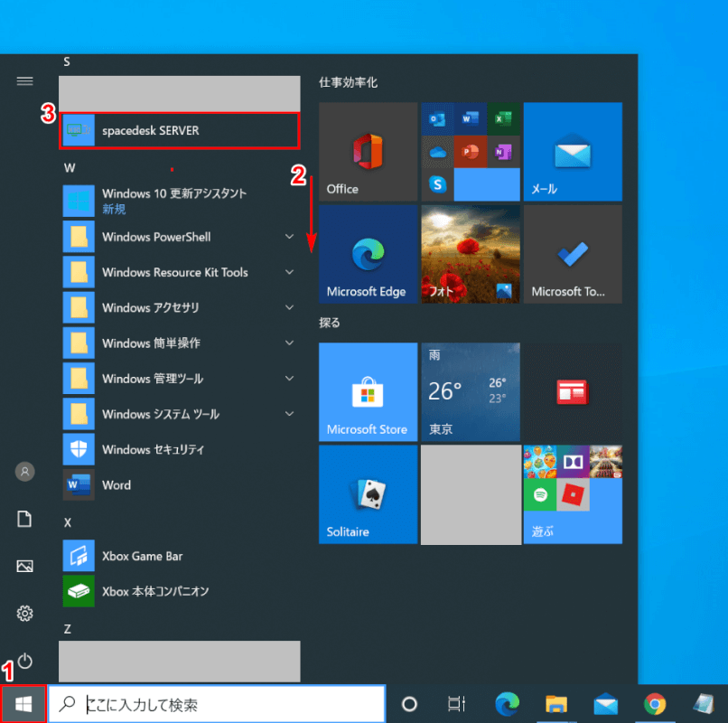The image size is (728, 723).
Task: Open the 遊ぶ games folder tile
Action: [573, 494]
